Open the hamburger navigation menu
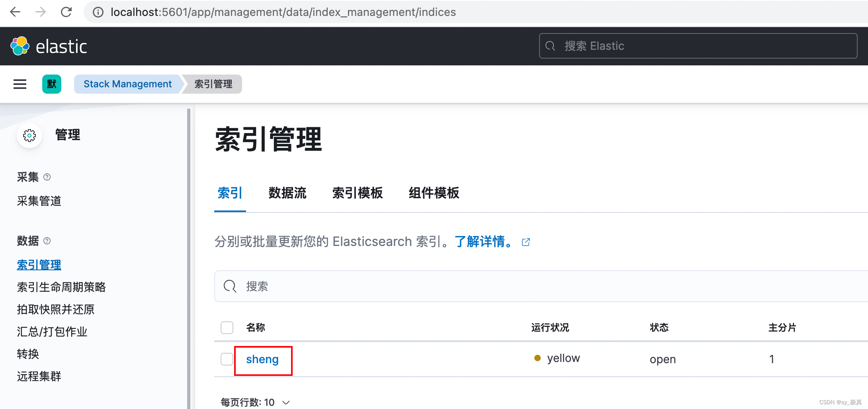 coord(20,84)
